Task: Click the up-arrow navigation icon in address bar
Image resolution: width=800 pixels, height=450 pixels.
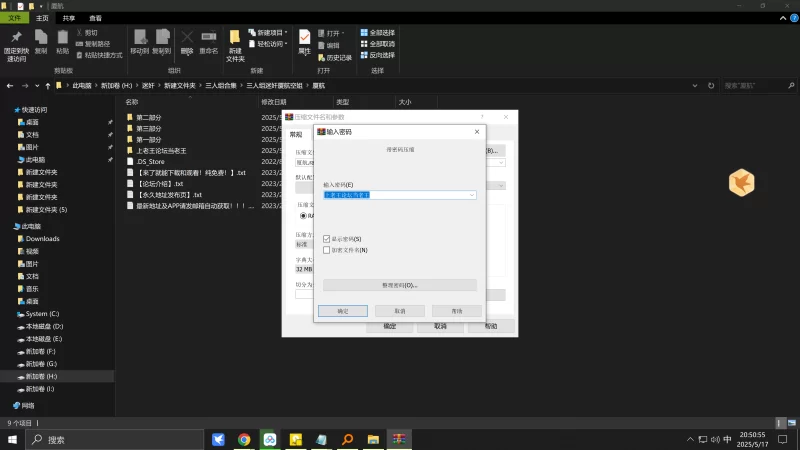Action: [x=50, y=86]
